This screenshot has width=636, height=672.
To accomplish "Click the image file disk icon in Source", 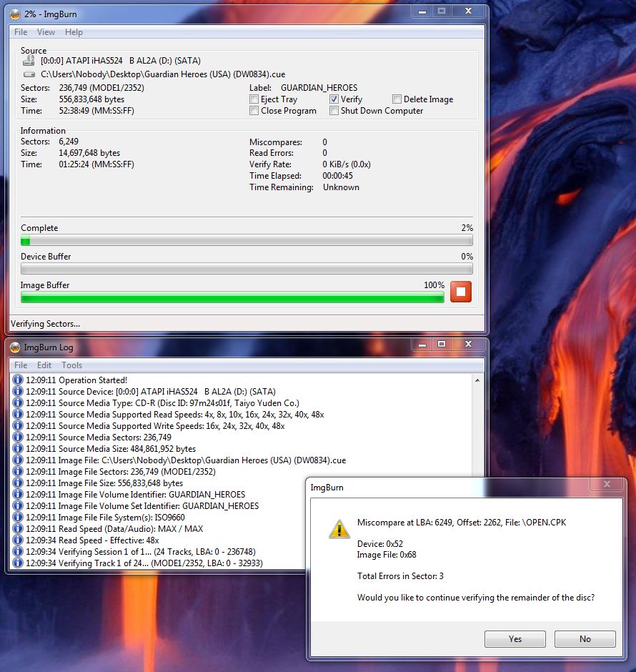I will click(29, 74).
